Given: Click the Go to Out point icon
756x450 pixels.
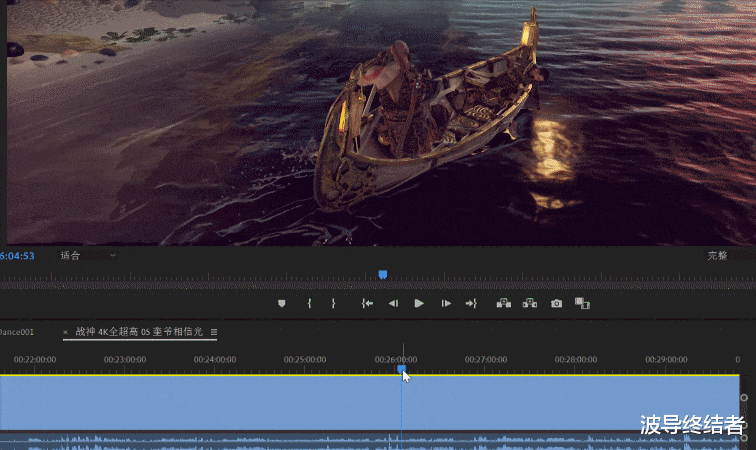Looking at the screenshot, I should pyautogui.click(x=471, y=303).
